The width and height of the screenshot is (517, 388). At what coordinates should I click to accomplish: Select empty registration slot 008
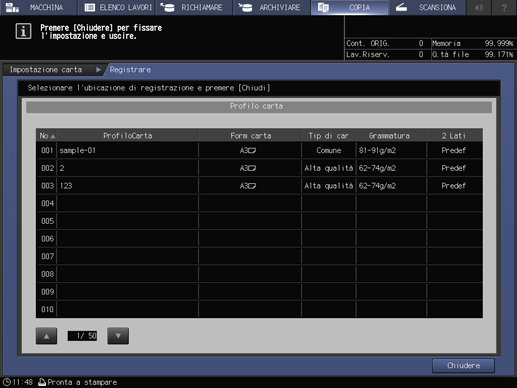pyautogui.click(x=259, y=274)
